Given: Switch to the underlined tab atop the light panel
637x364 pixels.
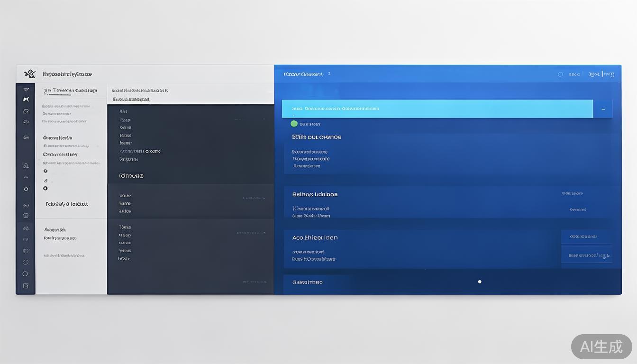Looking at the screenshot, I should pos(70,91).
